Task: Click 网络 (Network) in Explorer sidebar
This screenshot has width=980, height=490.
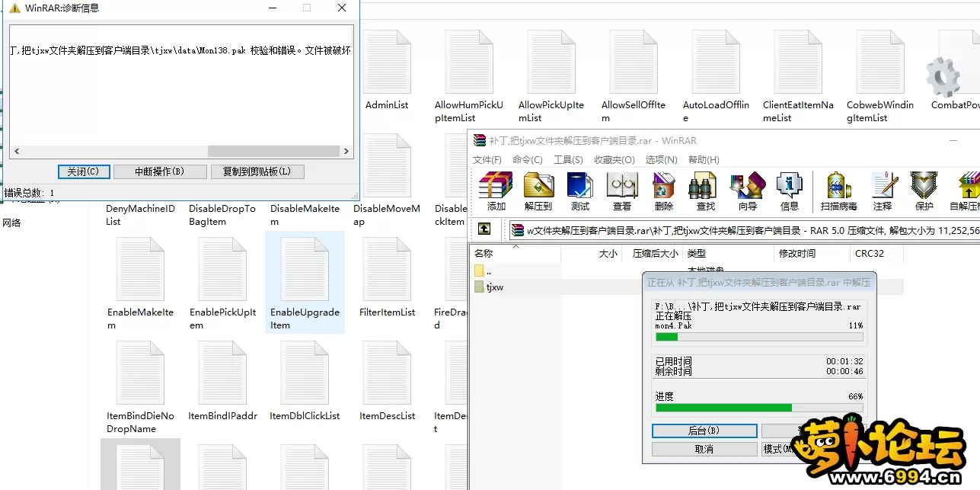Action: click(x=11, y=223)
